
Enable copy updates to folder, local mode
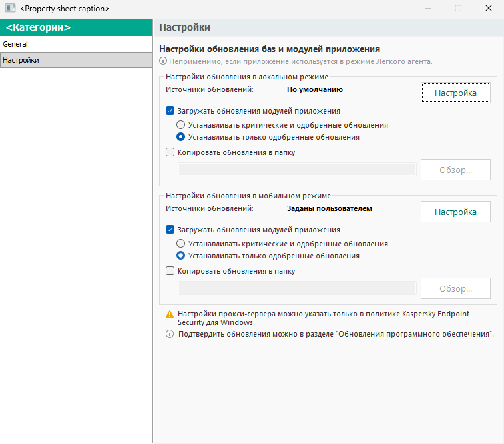pos(170,152)
